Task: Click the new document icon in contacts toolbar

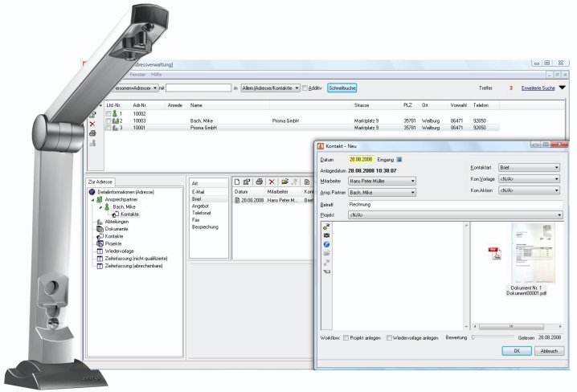Action: click(237, 183)
